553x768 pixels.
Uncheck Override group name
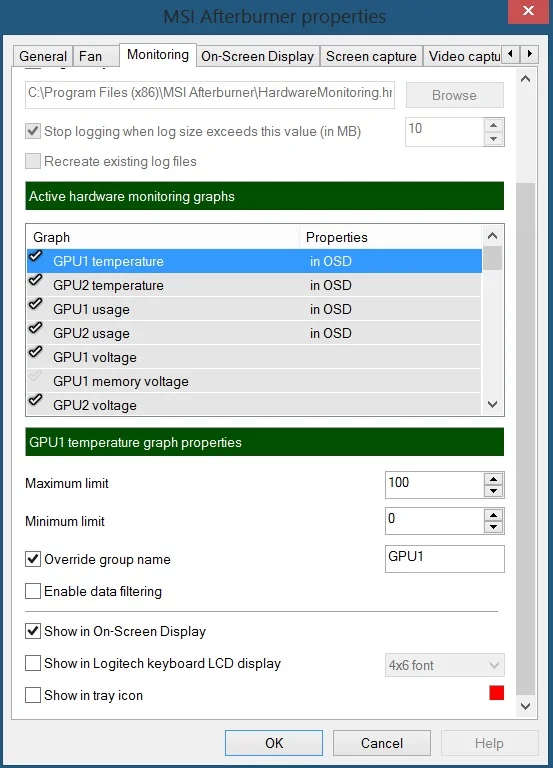(x=33, y=559)
